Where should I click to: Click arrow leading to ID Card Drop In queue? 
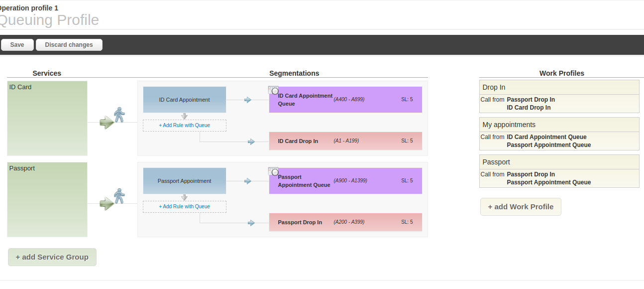(251, 142)
